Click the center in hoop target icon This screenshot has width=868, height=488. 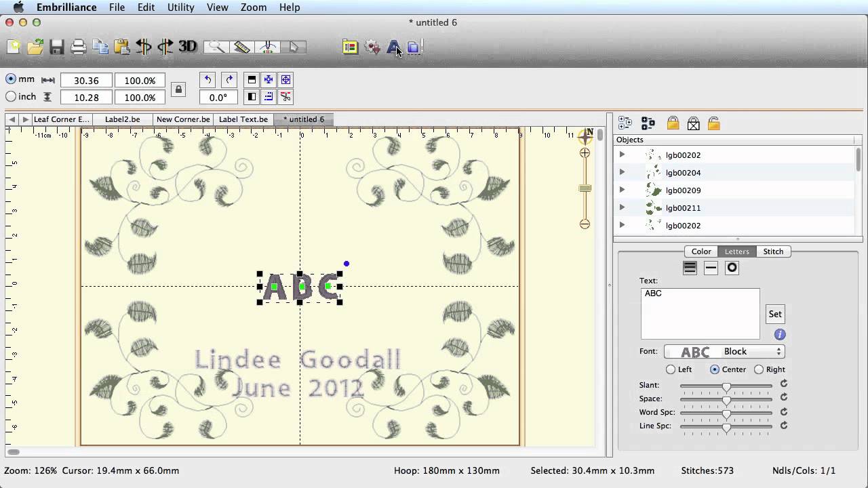[285, 79]
